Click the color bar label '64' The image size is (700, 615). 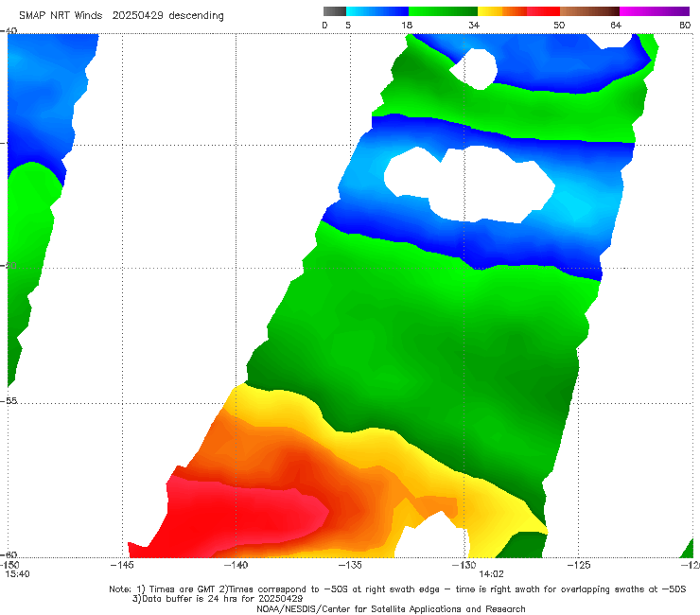(616, 25)
